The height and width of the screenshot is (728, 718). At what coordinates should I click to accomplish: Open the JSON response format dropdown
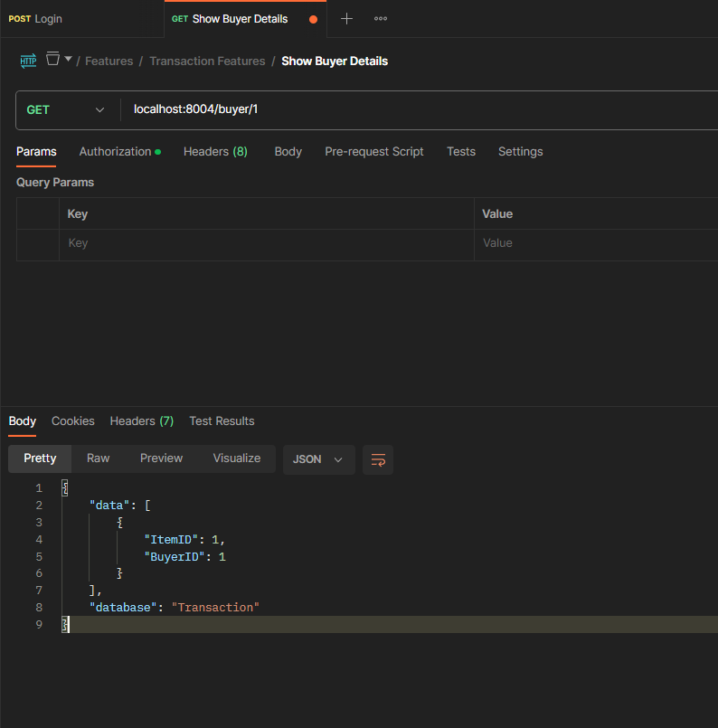coord(317,459)
